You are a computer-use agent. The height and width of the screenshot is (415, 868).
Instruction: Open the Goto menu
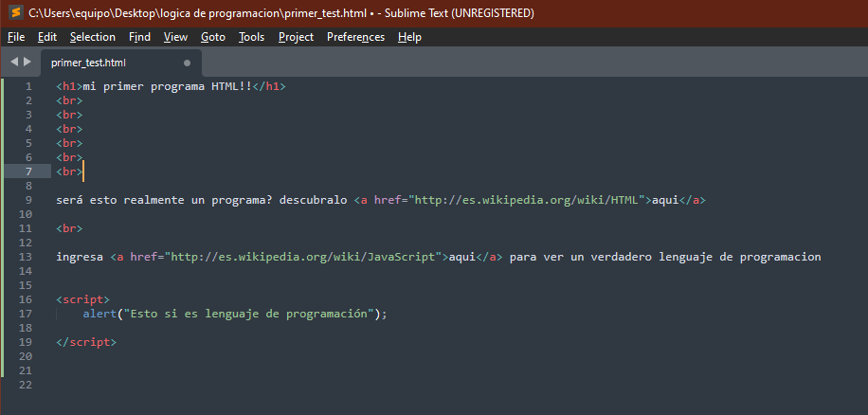click(x=213, y=37)
